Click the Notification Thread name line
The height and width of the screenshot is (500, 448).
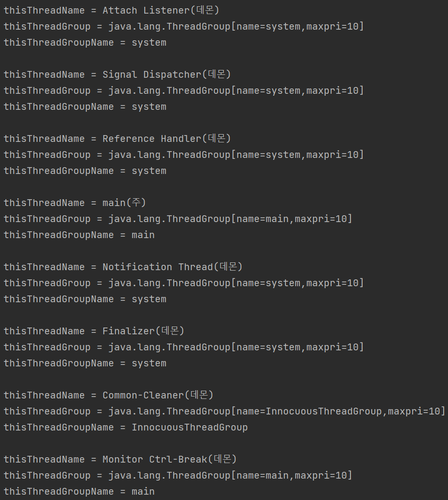click(123, 267)
